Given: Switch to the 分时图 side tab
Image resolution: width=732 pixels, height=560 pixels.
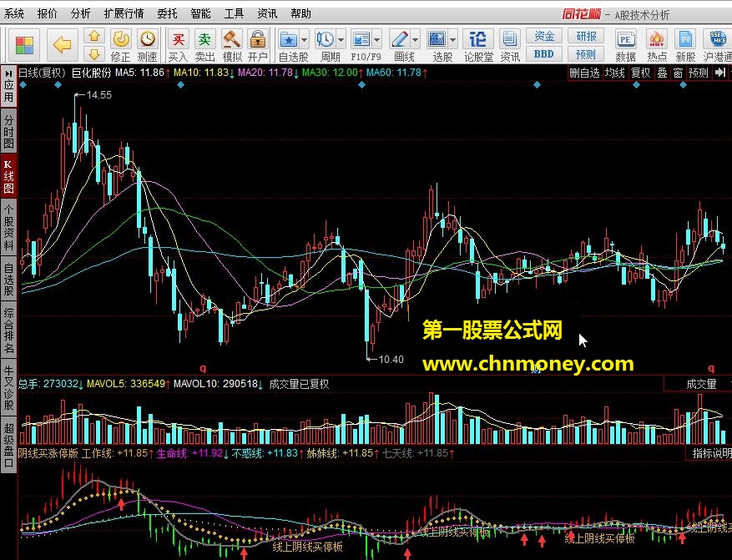Looking at the screenshot, I should click(8, 132).
